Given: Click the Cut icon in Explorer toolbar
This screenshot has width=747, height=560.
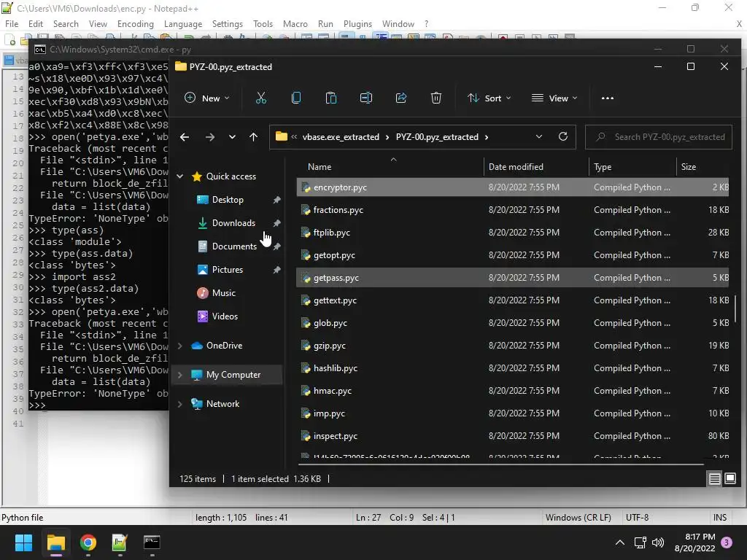Looking at the screenshot, I should point(260,98).
